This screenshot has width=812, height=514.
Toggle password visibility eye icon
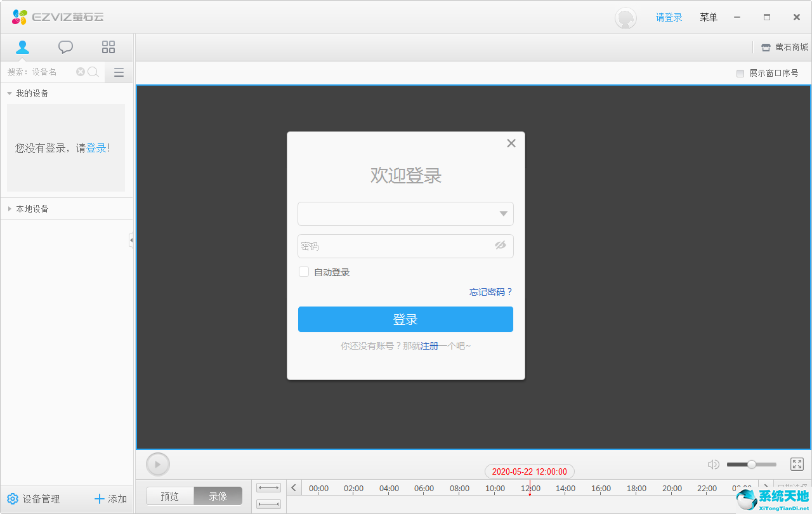[x=501, y=246]
